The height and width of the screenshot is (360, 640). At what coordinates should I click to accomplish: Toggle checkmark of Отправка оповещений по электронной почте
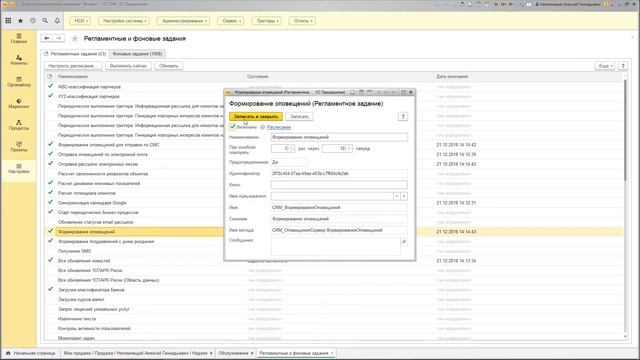click(51, 154)
